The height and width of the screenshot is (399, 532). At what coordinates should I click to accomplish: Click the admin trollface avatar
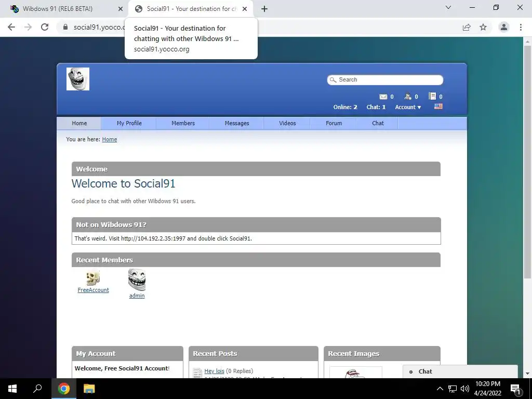pyautogui.click(x=137, y=280)
